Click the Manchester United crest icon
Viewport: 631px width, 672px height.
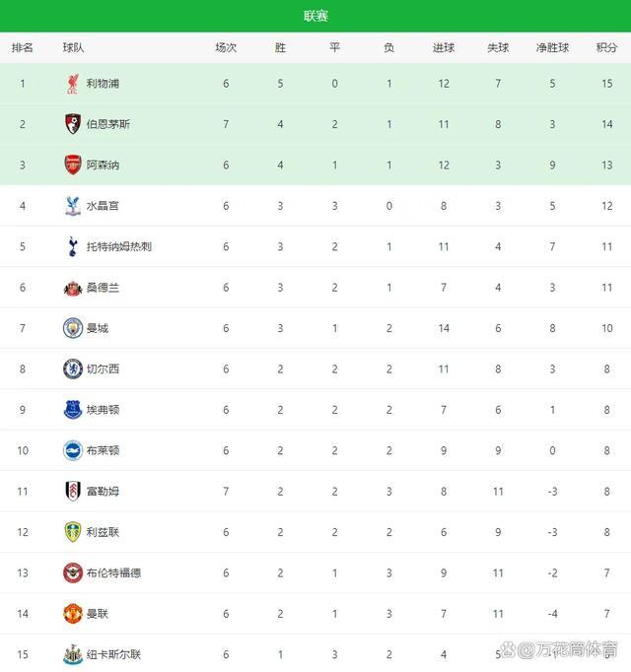(72, 613)
